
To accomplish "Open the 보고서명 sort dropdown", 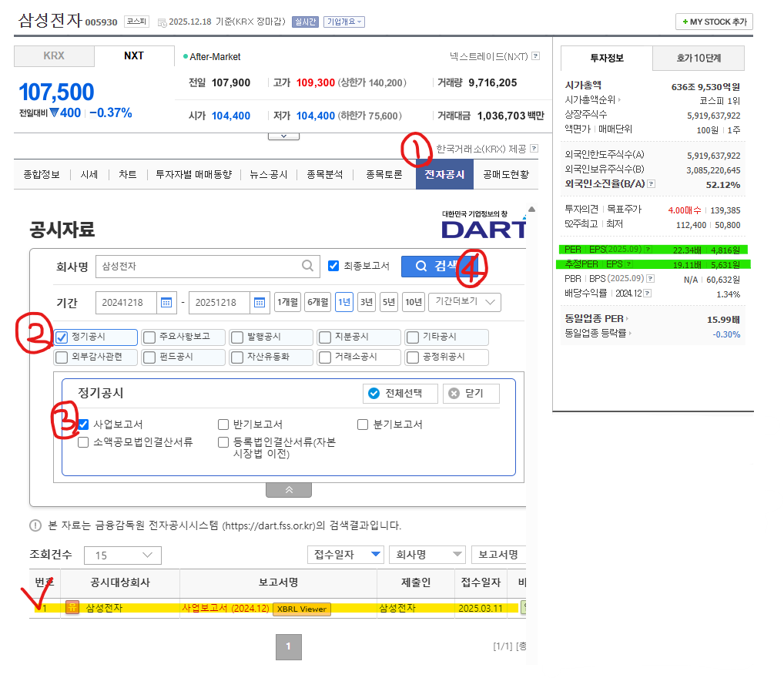I will pyautogui.click(x=498, y=555).
